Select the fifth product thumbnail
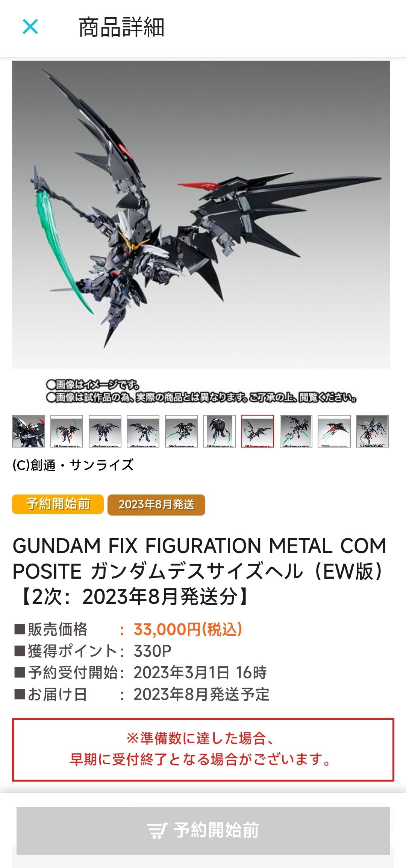Viewport: 406px width, 868px height. click(x=181, y=431)
